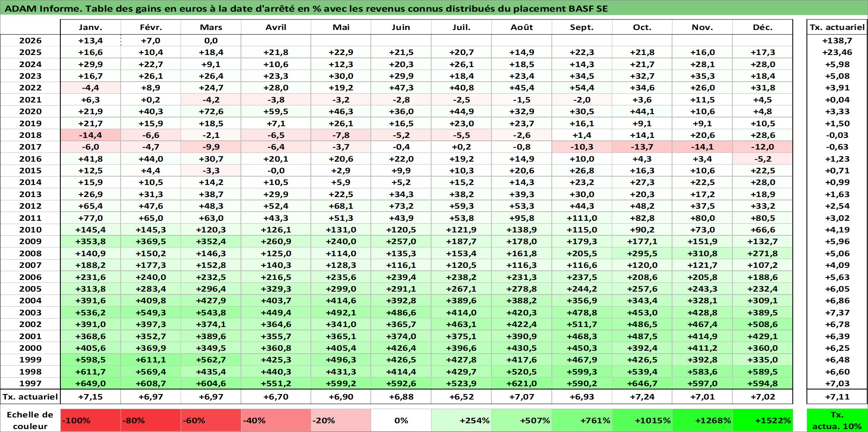Click the +7,37 actuarial rate for 2003
This screenshot has width=868, height=432.
click(837, 312)
